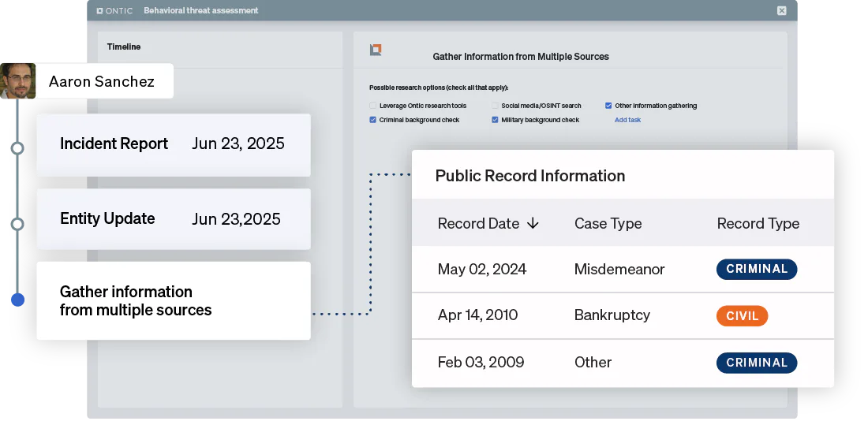Image resolution: width=868 pixels, height=421 pixels.
Task: Click the Add task link
Action: pyautogui.click(x=627, y=120)
